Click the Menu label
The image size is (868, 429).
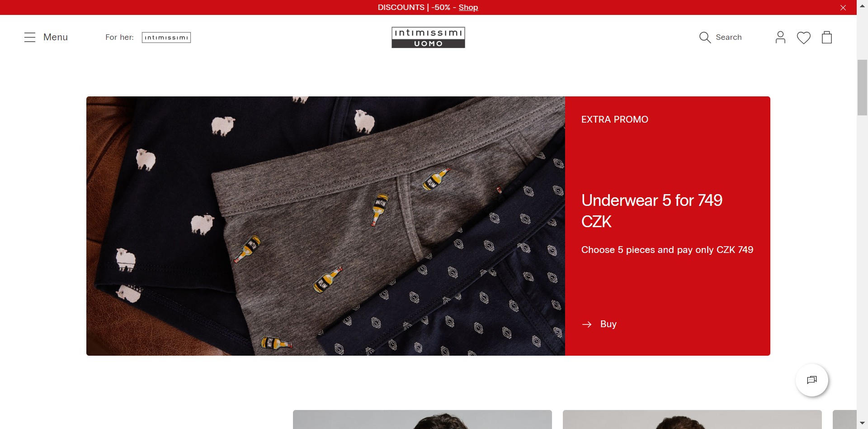[x=56, y=37]
